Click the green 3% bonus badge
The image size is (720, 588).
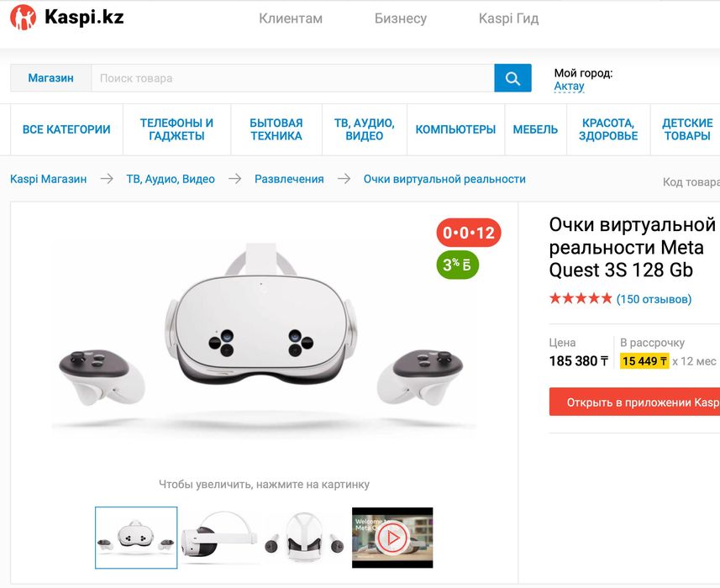coord(458,265)
